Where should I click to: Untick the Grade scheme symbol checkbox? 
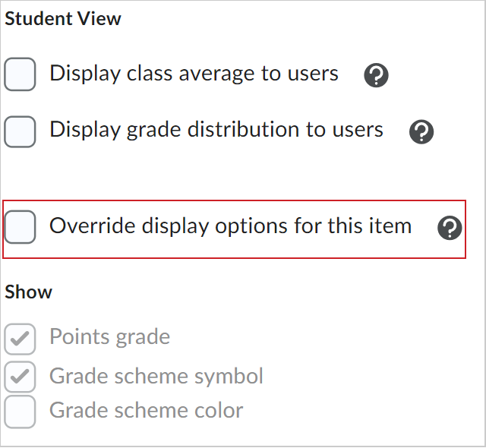21,376
